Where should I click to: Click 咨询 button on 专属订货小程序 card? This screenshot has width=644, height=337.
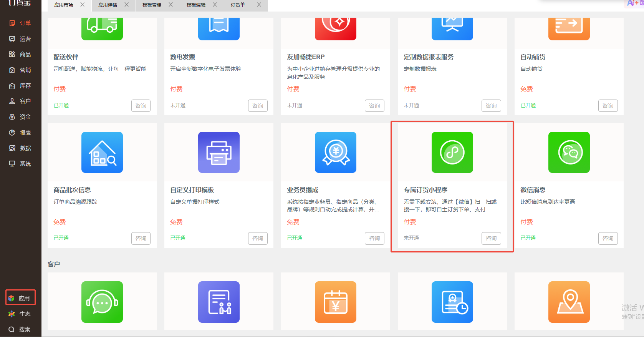[491, 238]
